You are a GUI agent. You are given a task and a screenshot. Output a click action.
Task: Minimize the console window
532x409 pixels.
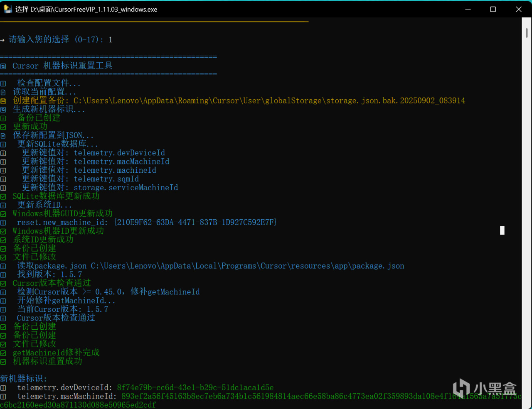coord(468,9)
